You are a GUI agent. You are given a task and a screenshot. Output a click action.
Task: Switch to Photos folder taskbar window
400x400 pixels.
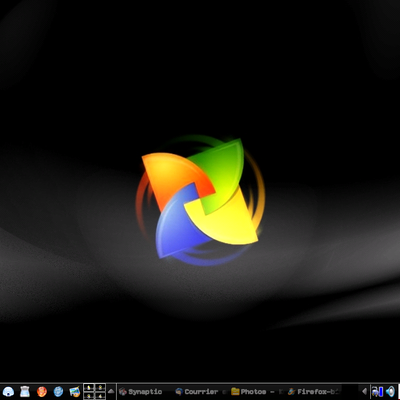pyautogui.click(x=258, y=392)
